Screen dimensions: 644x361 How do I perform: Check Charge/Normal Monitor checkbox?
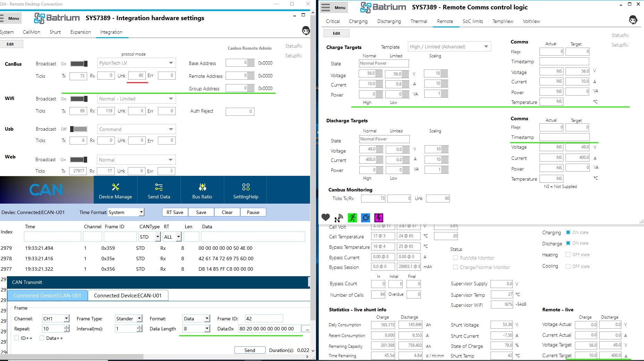click(x=455, y=267)
